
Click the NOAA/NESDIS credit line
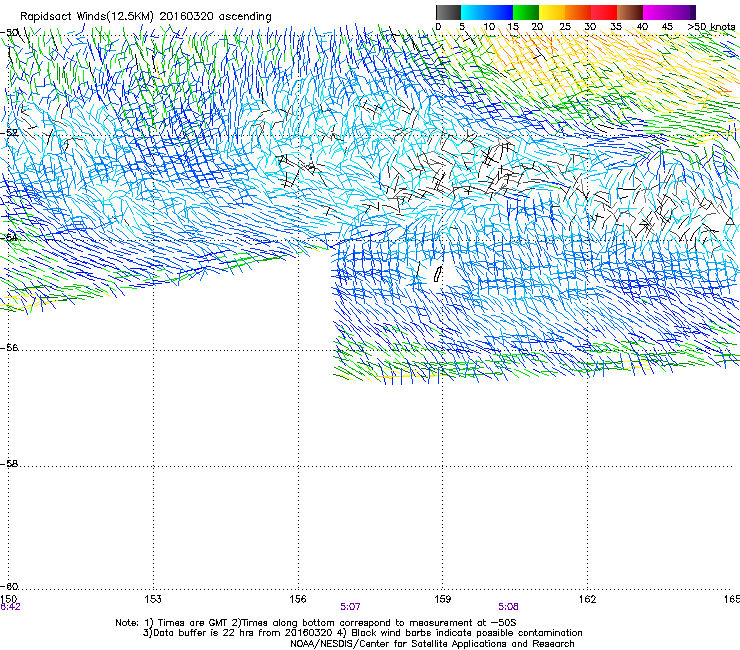[x=432, y=643]
